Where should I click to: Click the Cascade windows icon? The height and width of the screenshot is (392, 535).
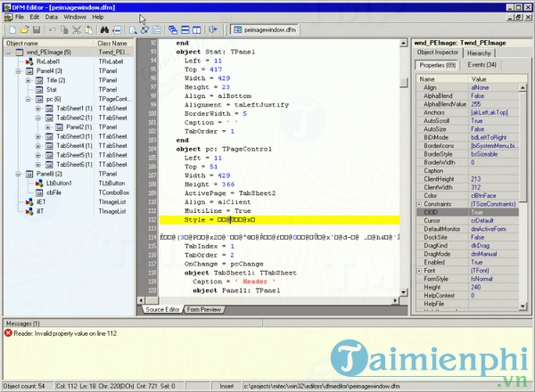(173, 30)
